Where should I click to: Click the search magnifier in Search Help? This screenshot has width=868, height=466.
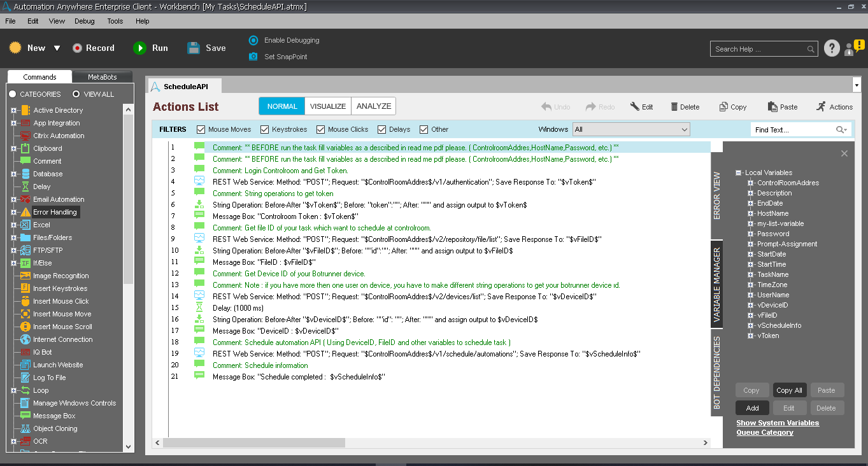tap(811, 49)
